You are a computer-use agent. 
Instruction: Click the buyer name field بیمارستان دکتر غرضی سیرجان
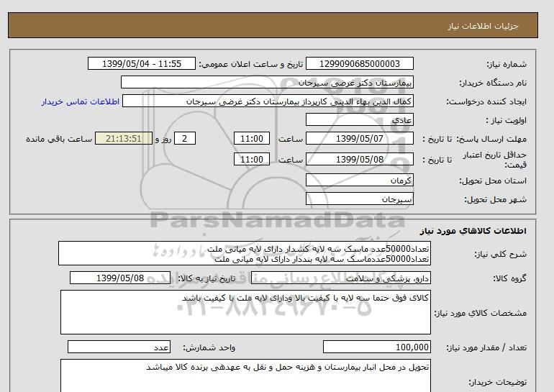(x=267, y=82)
